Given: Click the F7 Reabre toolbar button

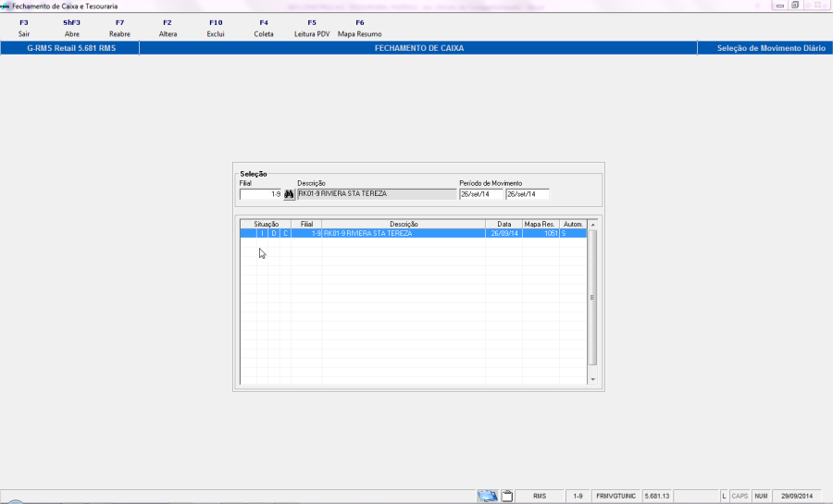Looking at the screenshot, I should pos(119,28).
